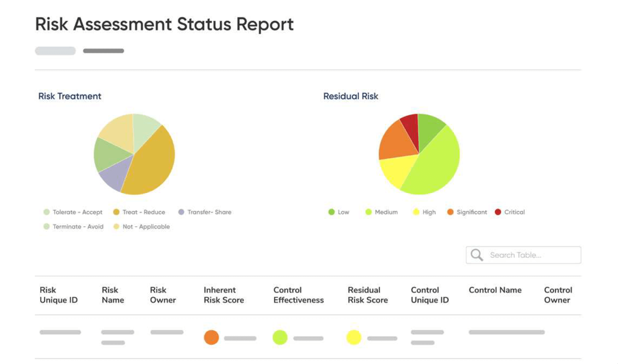Select the Residual Risk chart title
618x364 pixels.
tap(350, 96)
